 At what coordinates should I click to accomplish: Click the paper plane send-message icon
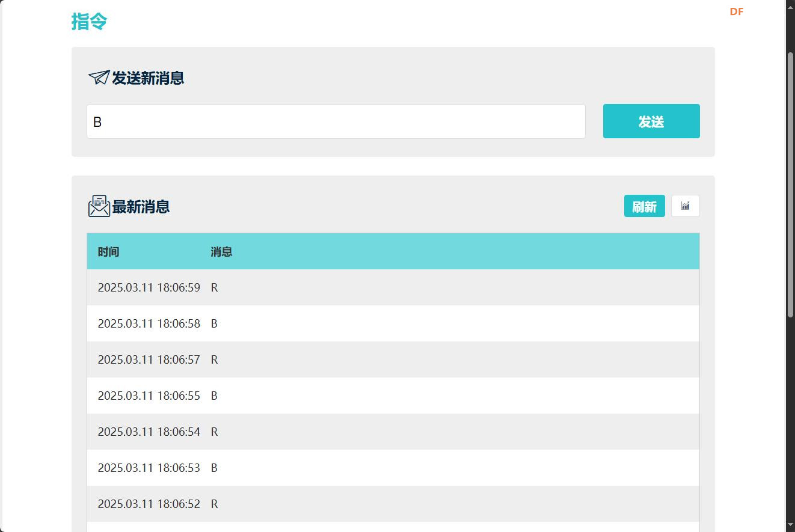click(99, 78)
